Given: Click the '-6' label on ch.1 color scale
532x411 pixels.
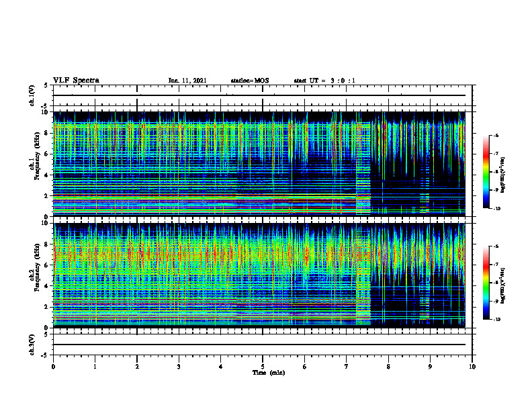Looking at the screenshot, I should pyautogui.click(x=495, y=135).
